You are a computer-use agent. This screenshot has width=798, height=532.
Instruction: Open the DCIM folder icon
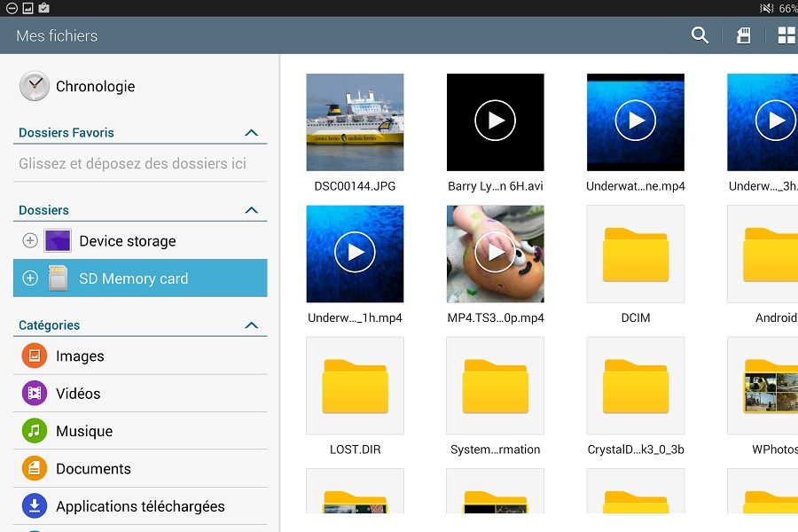click(x=636, y=254)
